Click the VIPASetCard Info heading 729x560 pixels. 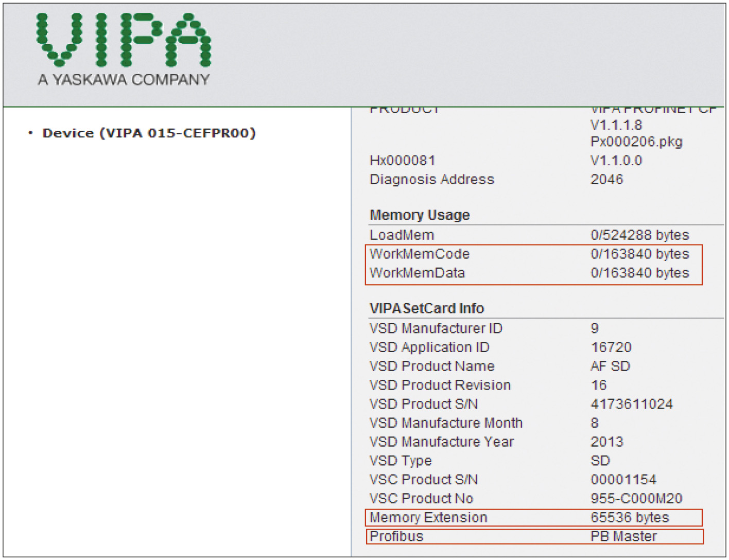tap(427, 308)
